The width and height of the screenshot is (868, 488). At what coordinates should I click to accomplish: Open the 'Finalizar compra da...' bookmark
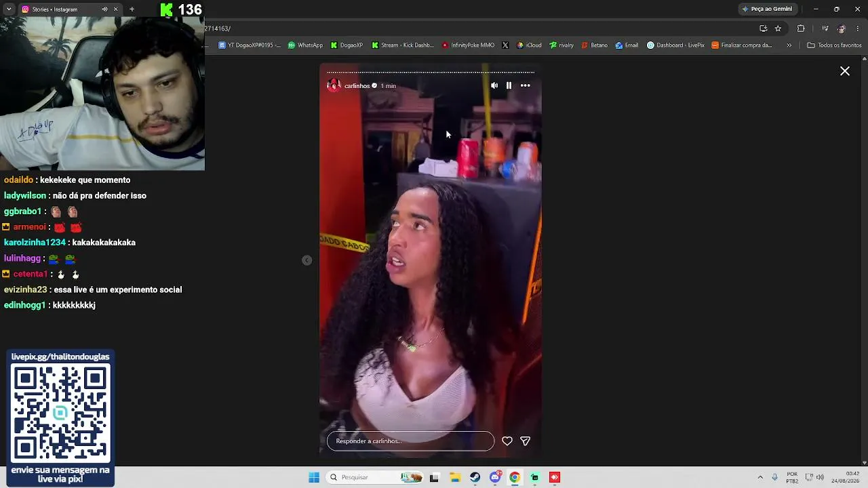pos(741,45)
